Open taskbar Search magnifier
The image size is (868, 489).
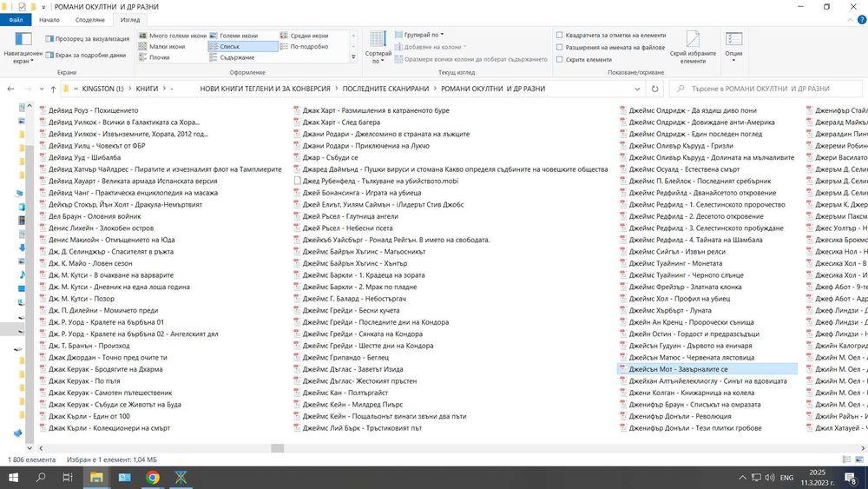coord(41,478)
